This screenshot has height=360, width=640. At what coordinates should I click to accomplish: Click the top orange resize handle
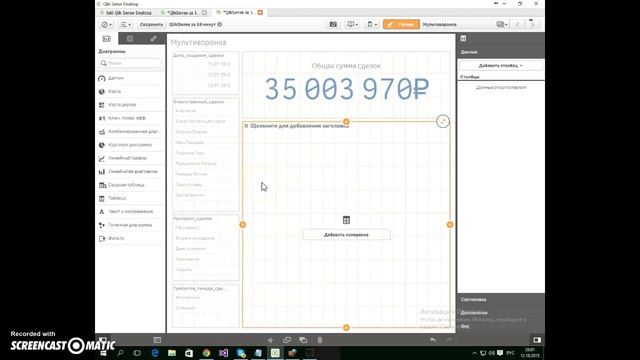[x=346, y=122]
